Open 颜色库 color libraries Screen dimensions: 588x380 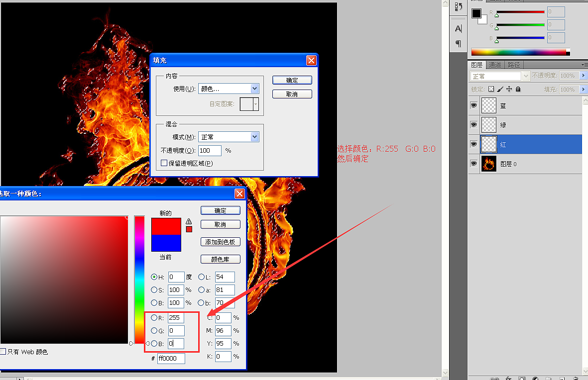[x=221, y=259]
